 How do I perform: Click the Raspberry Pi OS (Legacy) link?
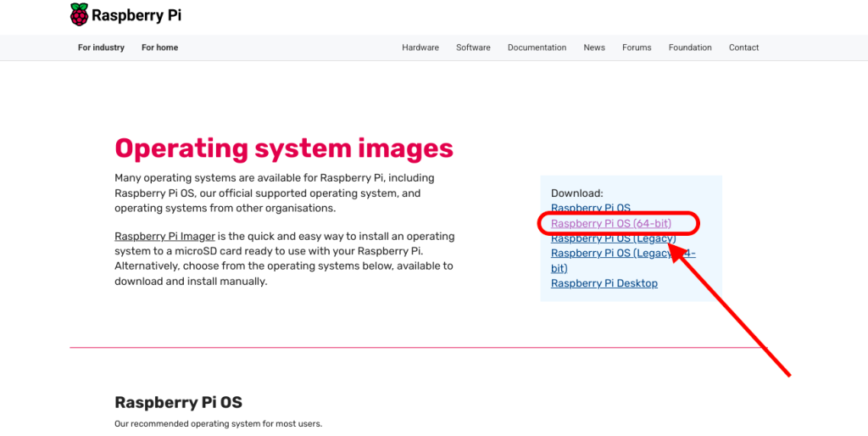pos(614,238)
